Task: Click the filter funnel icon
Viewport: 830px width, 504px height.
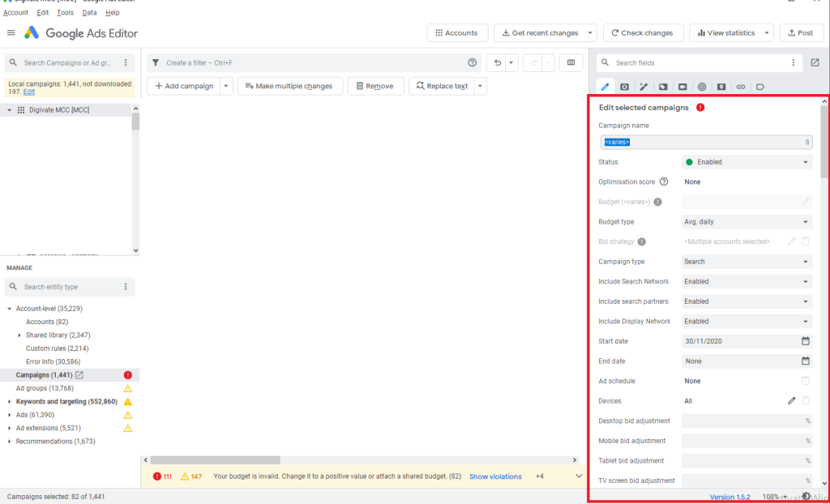Action: tap(156, 62)
